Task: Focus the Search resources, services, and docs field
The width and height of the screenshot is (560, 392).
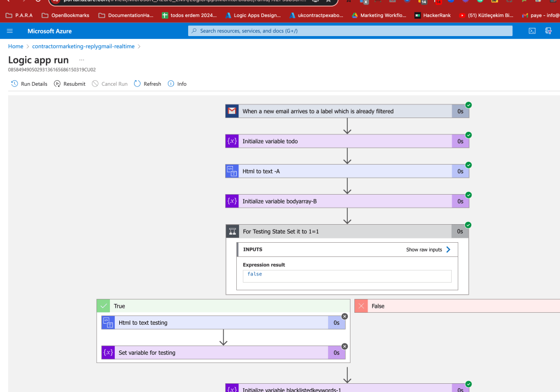Action: [350, 31]
